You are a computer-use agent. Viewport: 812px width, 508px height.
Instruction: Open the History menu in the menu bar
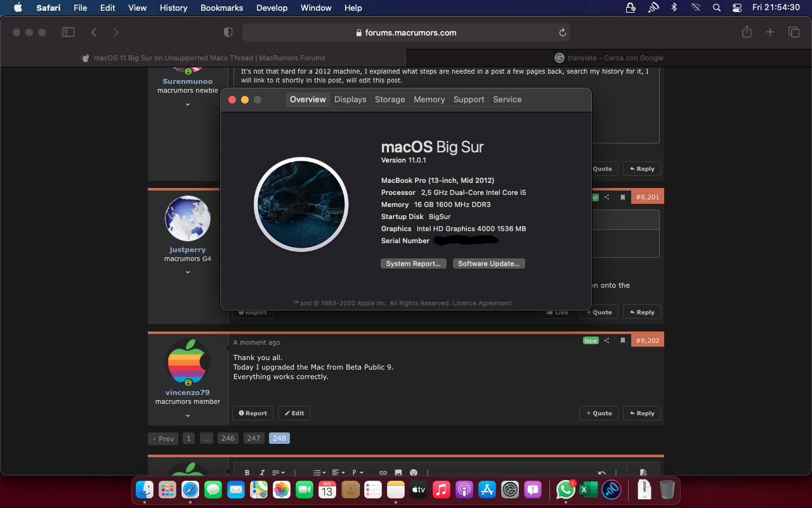pyautogui.click(x=174, y=8)
